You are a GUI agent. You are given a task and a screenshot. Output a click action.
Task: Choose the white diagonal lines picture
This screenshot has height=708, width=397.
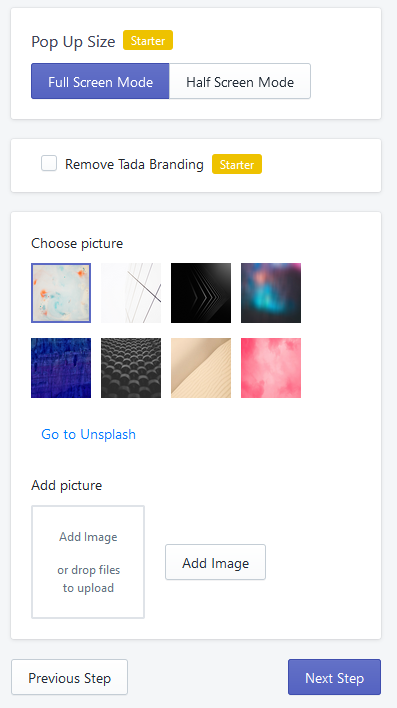(131, 293)
